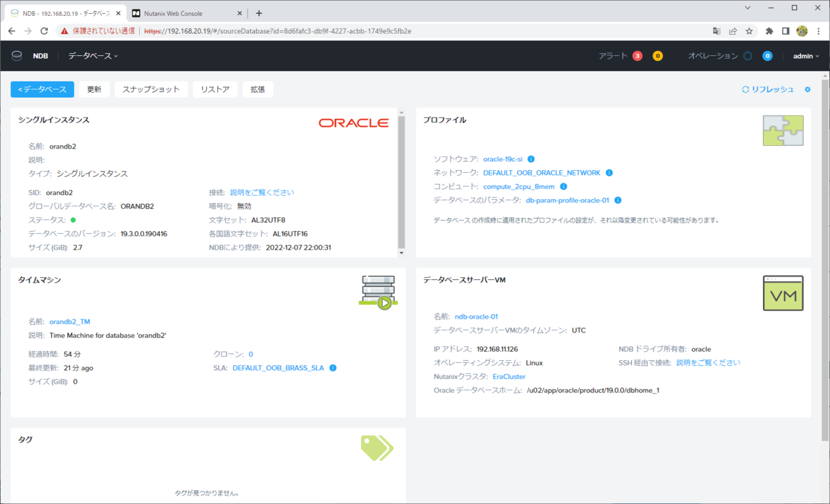Click the リフレッシュ refresh link
830x504 pixels.
[768, 89]
